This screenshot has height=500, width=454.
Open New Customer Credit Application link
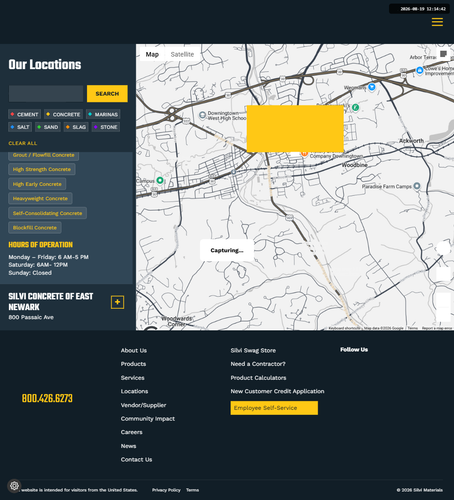[277, 391]
